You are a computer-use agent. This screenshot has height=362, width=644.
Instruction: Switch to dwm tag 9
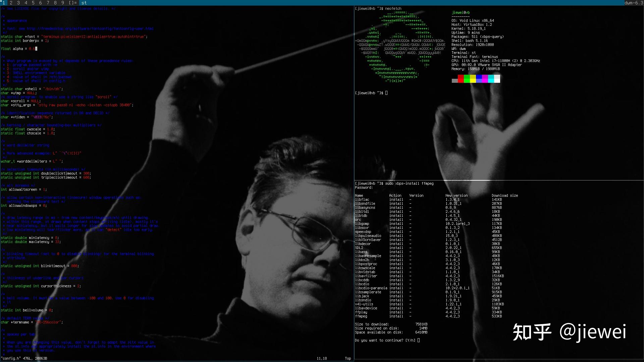[x=63, y=3]
